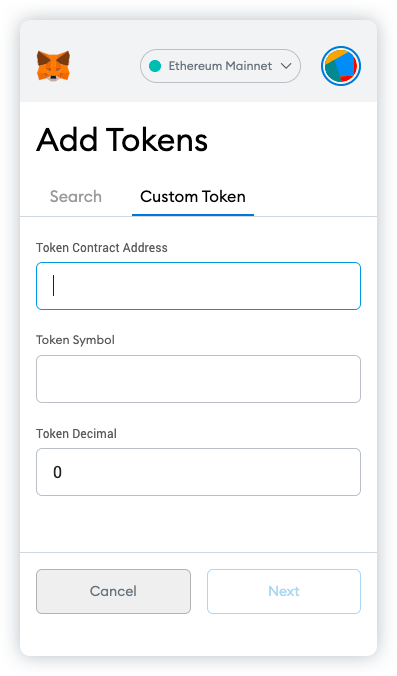The image size is (397, 676).
Task: Click the green network status dot
Action: (155, 66)
